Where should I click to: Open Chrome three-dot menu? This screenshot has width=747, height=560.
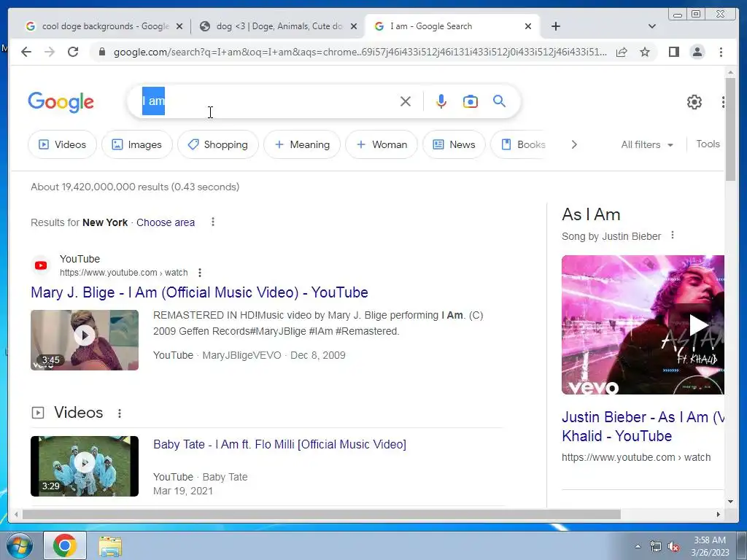tap(721, 52)
